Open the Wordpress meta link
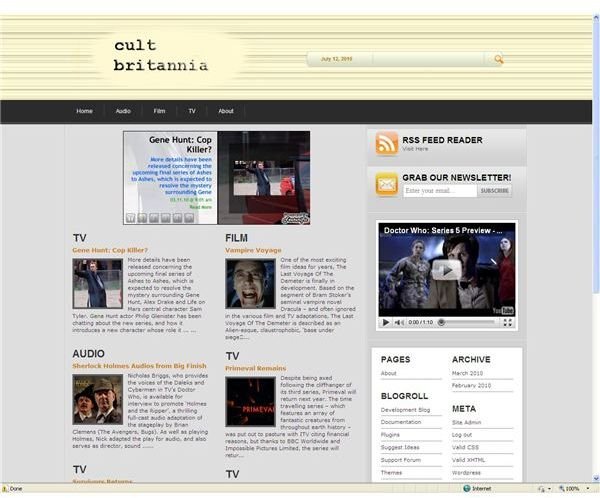Viewport: 600px width, 498px height. [x=466, y=473]
